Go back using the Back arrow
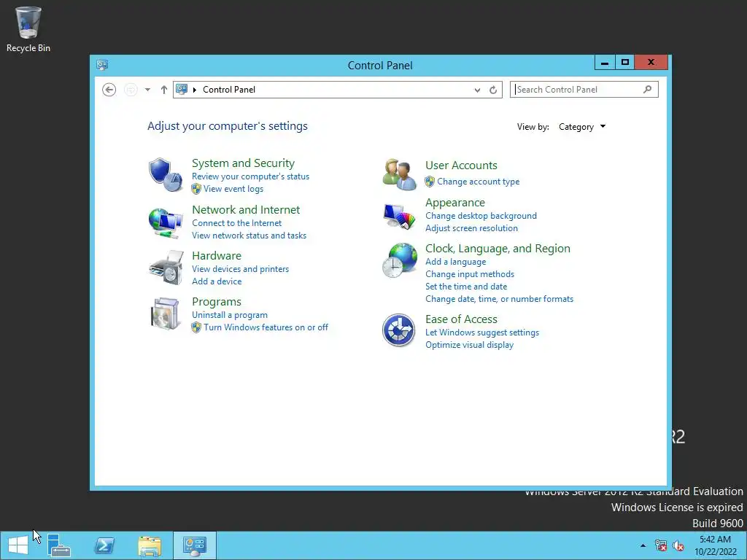The height and width of the screenshot is (560, 747). 109,90
